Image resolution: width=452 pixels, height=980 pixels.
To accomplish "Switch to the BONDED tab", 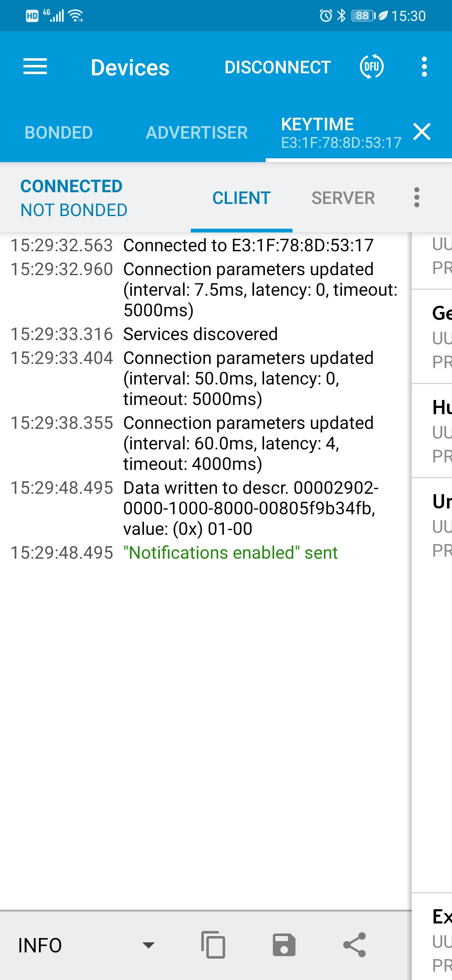I will click(x=59, y=133).
